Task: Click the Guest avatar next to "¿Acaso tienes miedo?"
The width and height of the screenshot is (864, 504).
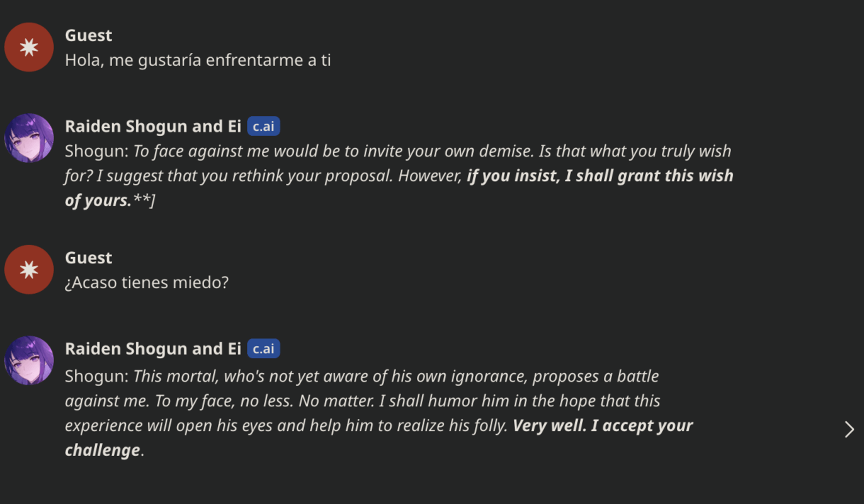Action: pyautogui.click(x=29, y=270)
